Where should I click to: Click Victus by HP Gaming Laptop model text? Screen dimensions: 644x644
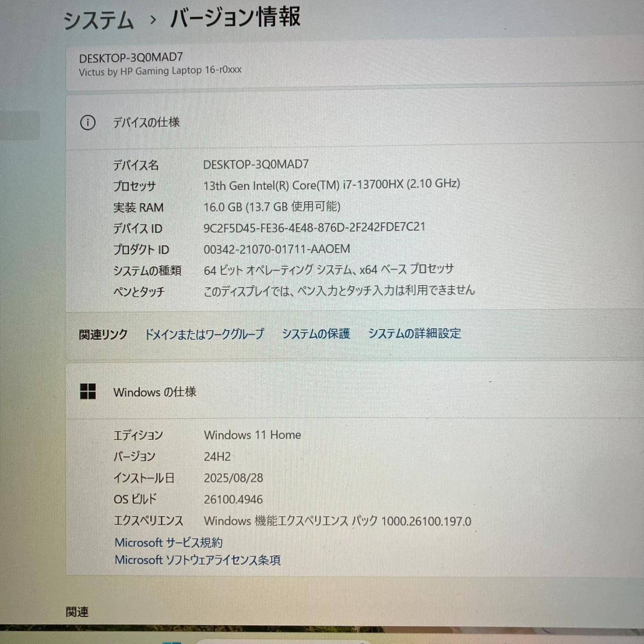160,71
